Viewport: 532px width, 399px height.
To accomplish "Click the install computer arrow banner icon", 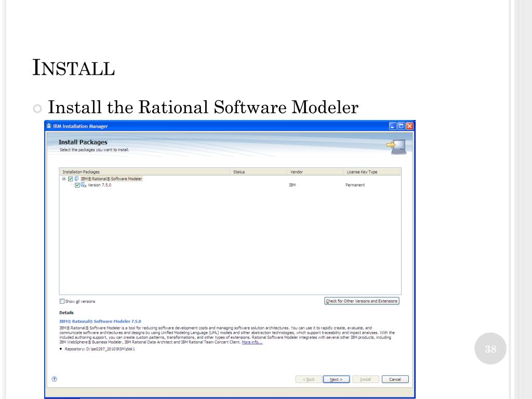I will tap(396, 147).
